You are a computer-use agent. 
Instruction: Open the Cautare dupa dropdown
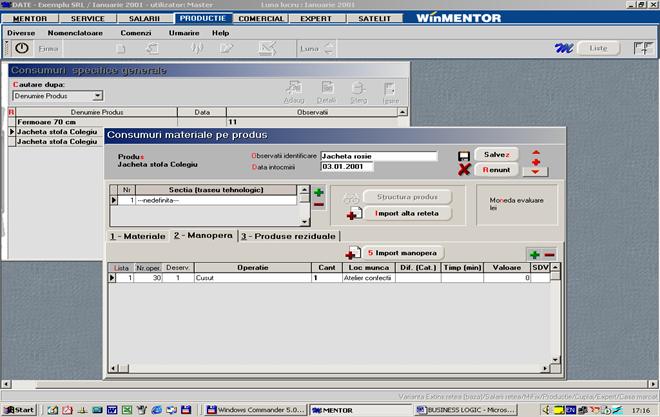97,96
